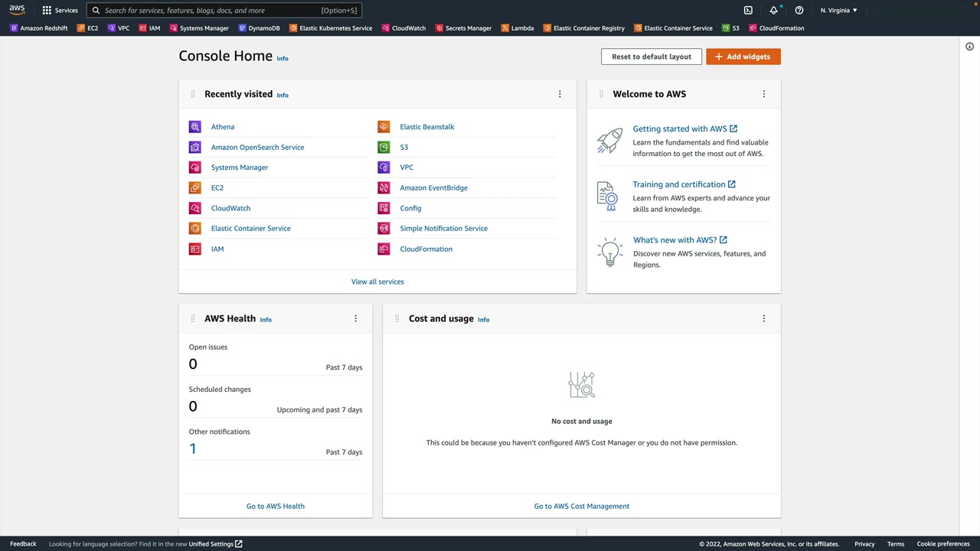This screenshot has height=551, width=980.
Task: Click View all services link
Action: [377, 282]
